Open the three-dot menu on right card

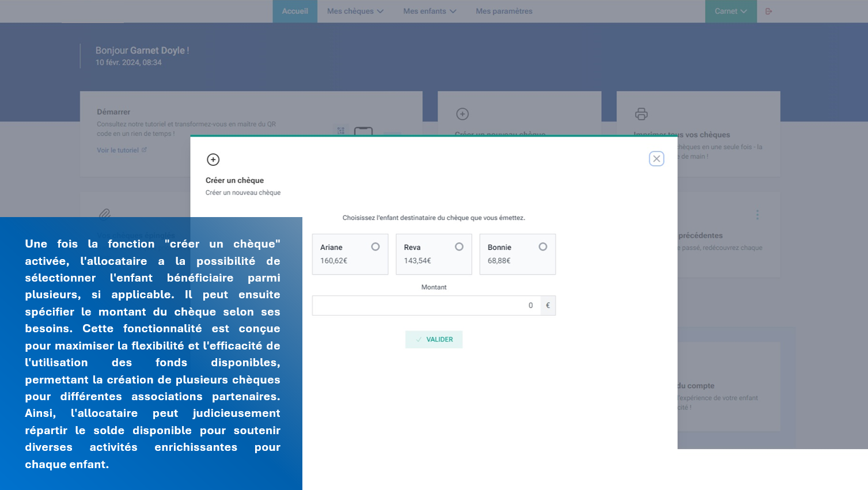pyautogui.click(x=757, y=215)
